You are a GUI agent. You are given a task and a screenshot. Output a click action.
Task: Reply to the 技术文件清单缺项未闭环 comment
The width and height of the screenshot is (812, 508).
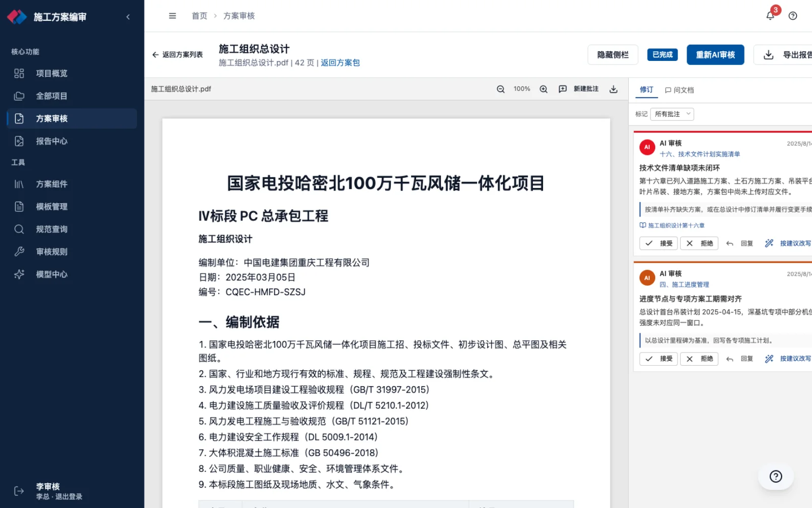tap(739, 243)
